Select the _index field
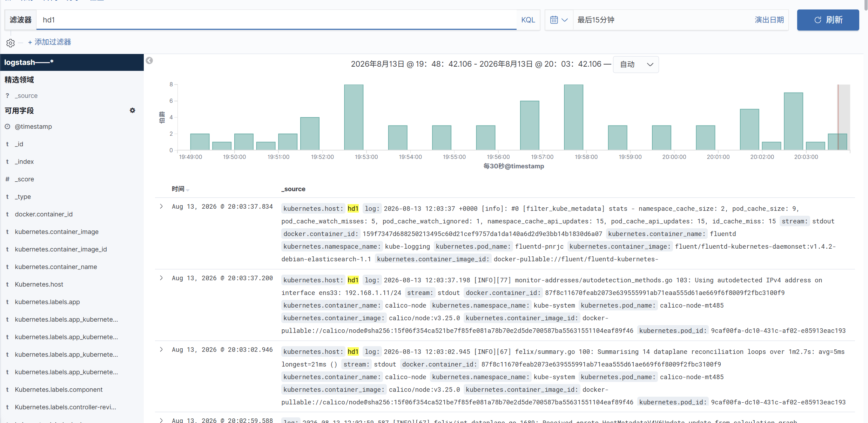Viewport: 868px width, 423px height. [24, 162]
